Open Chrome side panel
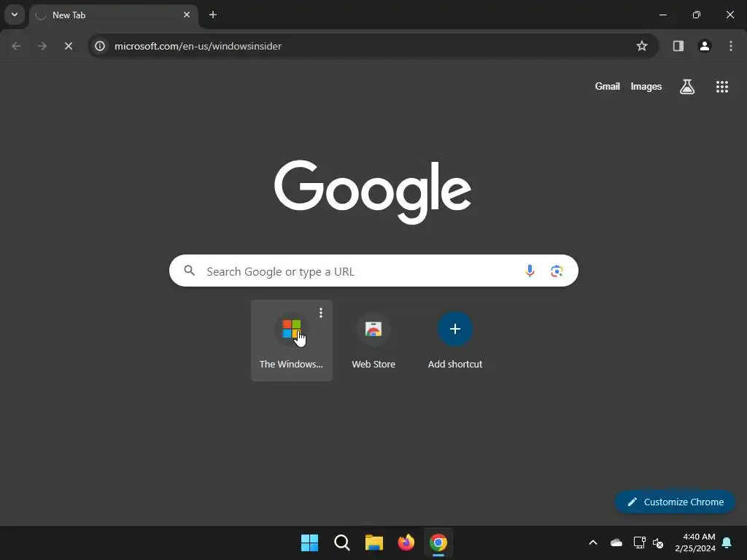Viewport: 747px width, 560px height. point(678,46)
